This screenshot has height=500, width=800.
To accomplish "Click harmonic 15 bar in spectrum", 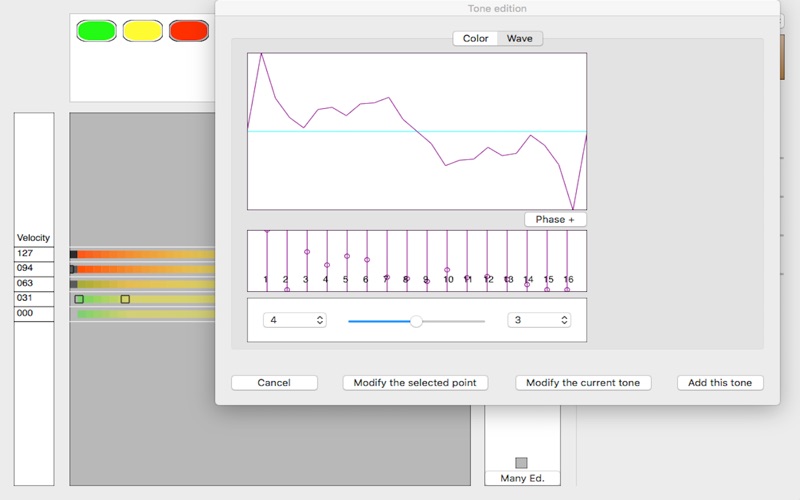I will [547, 261].
